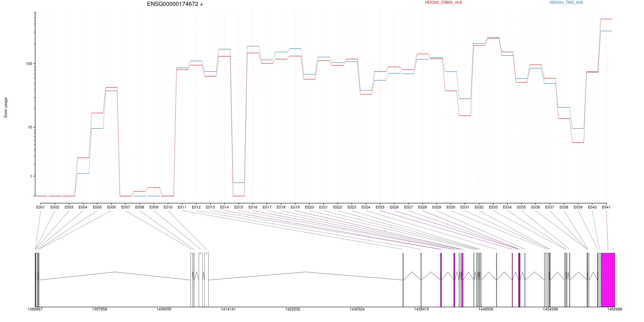This screenshot has height=322, width=644.
Task: Click exon label E003
Action: tap(69, 207)
